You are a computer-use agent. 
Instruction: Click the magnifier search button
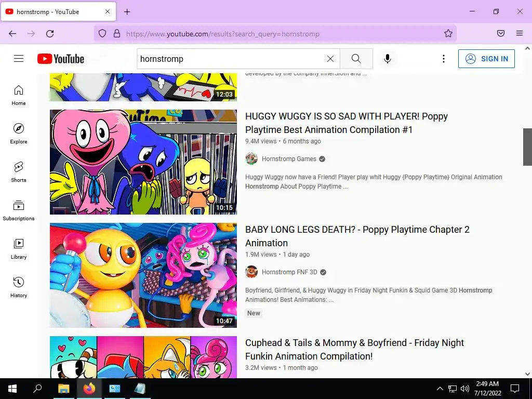tap(356, 59)
